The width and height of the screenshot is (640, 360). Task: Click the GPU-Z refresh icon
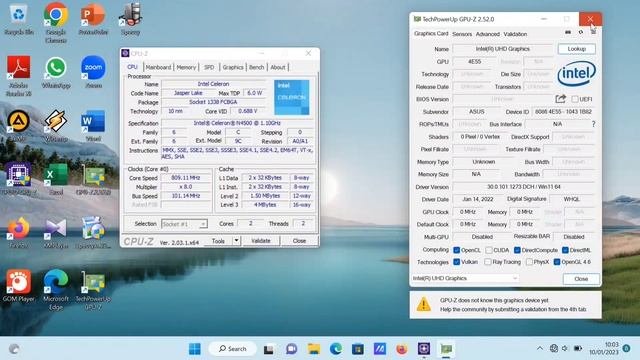[x=581, y=32]
